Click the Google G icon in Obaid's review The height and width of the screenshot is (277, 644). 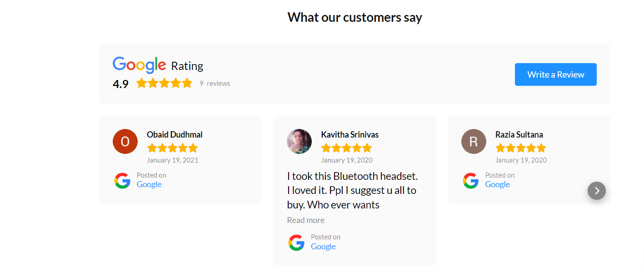click(122, 181)
